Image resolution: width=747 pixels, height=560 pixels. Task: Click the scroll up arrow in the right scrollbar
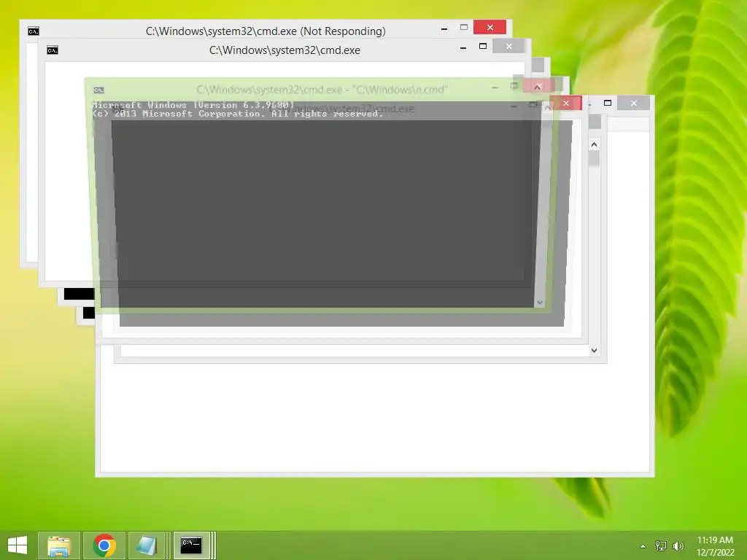(x=594, y=144)
